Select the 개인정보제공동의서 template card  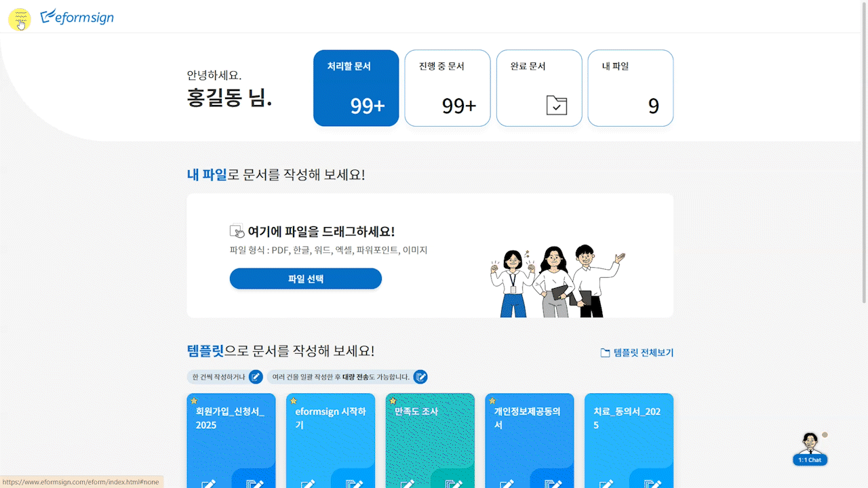coord(530,441)
